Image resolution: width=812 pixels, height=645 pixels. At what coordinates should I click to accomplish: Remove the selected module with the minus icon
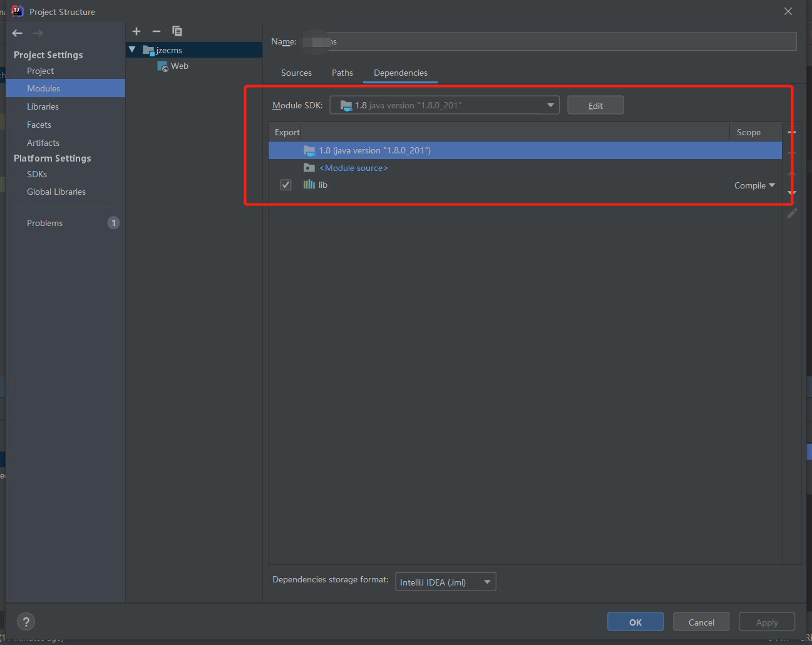[157, 31]
